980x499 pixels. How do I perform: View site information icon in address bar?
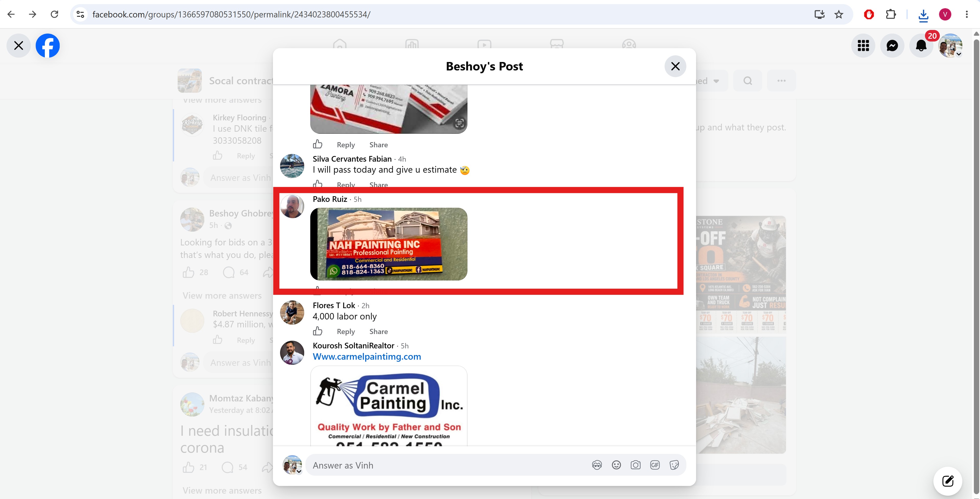point(80,14)
